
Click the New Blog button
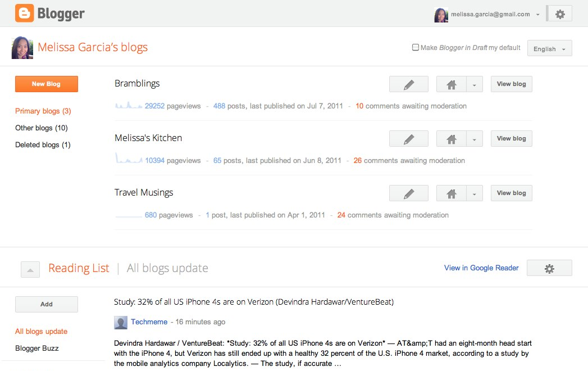[46, 84]
